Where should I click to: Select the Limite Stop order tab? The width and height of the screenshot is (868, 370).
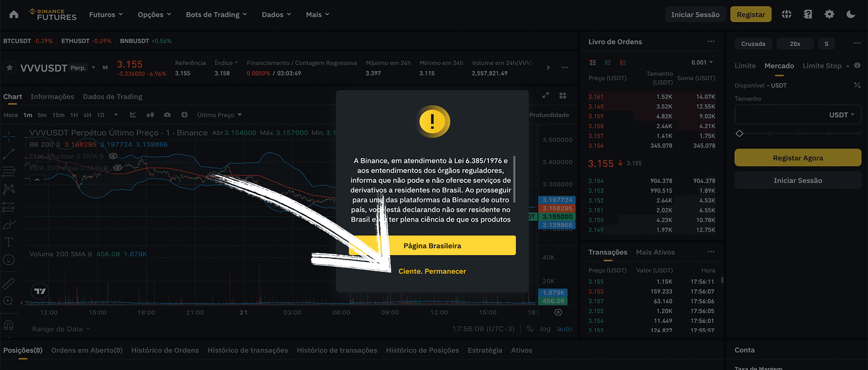[822, 66]
